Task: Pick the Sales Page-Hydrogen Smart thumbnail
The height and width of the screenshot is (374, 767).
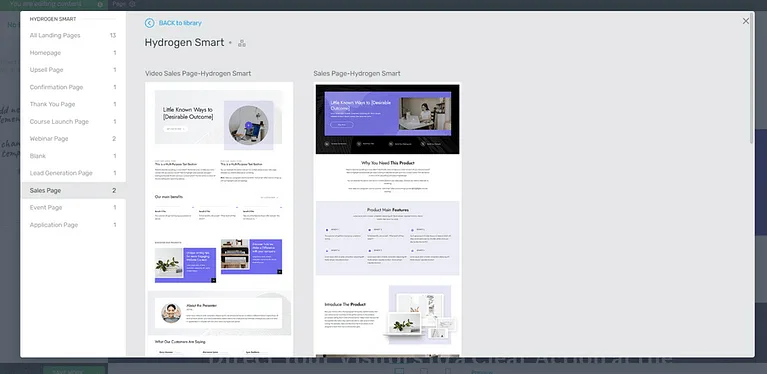Action: [x=387, y=219]
